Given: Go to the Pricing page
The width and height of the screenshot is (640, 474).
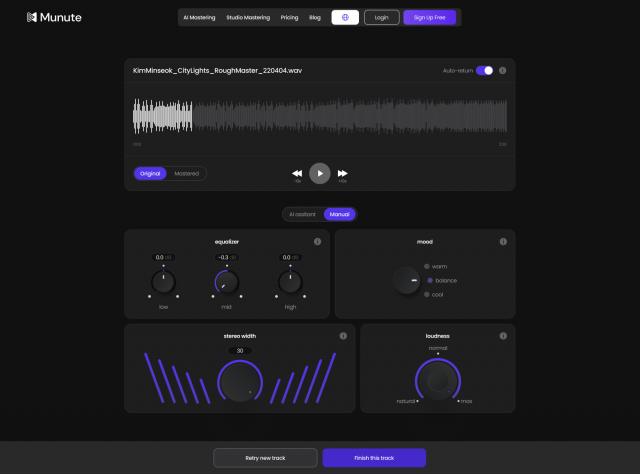Looking at the screenshot, I should click(289, 17).
